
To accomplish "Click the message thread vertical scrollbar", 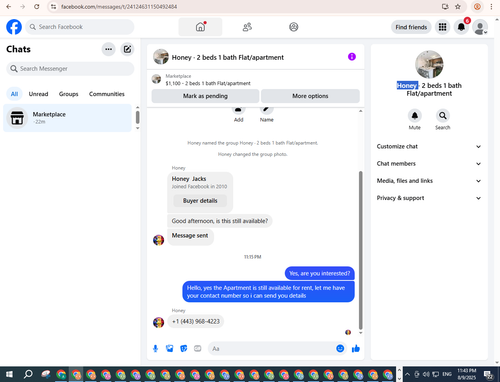I will click(360, 250).
